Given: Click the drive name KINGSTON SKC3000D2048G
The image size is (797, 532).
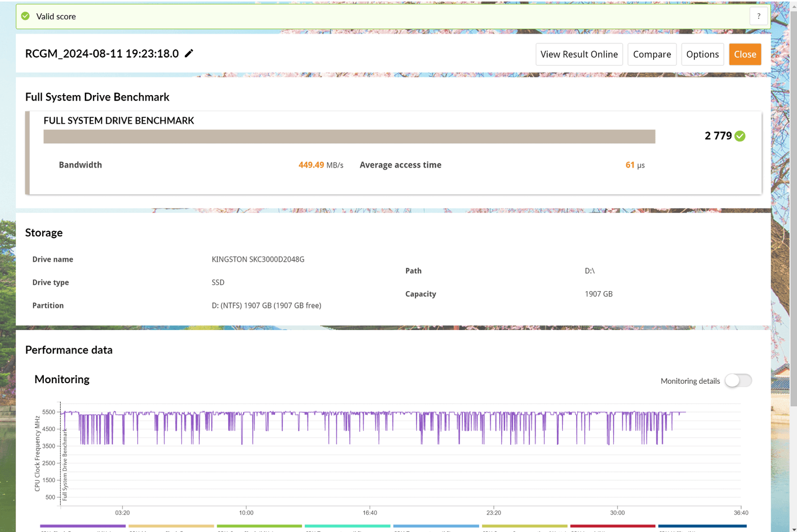Looking at the screenshot, I should click(x=258, y=259).
